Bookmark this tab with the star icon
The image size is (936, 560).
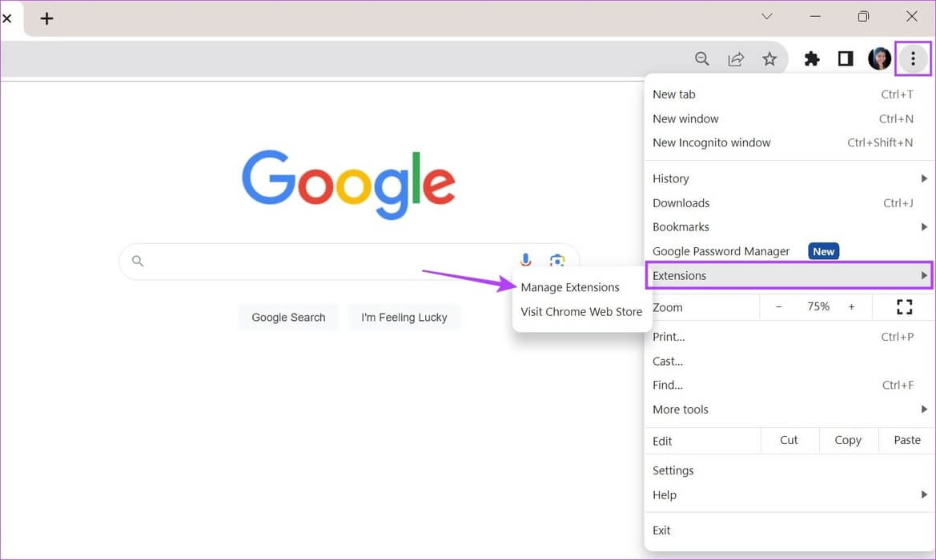(x=769, y=58)
